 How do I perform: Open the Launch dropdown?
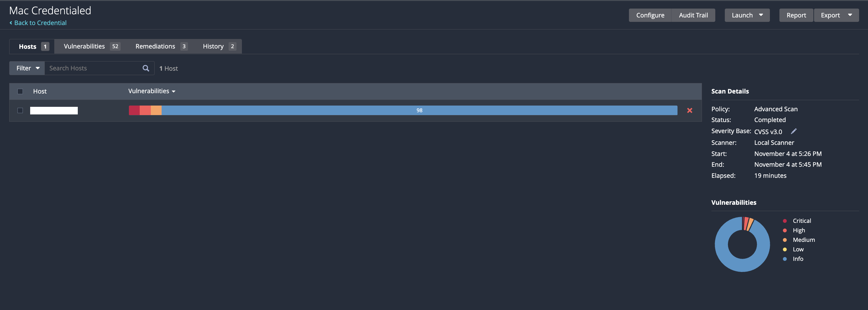click(747, 15)
